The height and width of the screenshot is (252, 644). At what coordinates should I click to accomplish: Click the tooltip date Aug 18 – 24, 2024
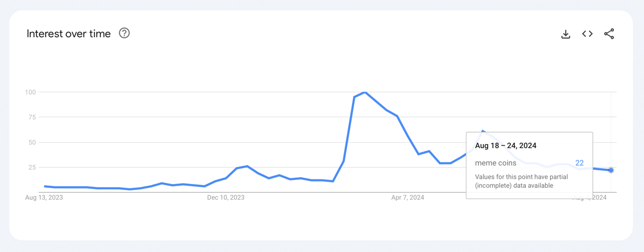point(506,146)
